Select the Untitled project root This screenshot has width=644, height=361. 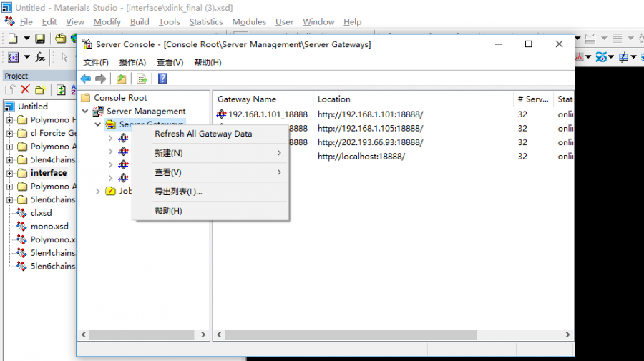point(32,107)
